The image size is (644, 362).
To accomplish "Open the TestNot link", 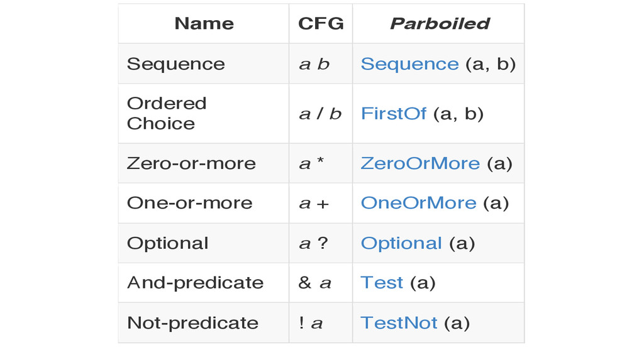I will pyautogui.click(x=399, y=323).
